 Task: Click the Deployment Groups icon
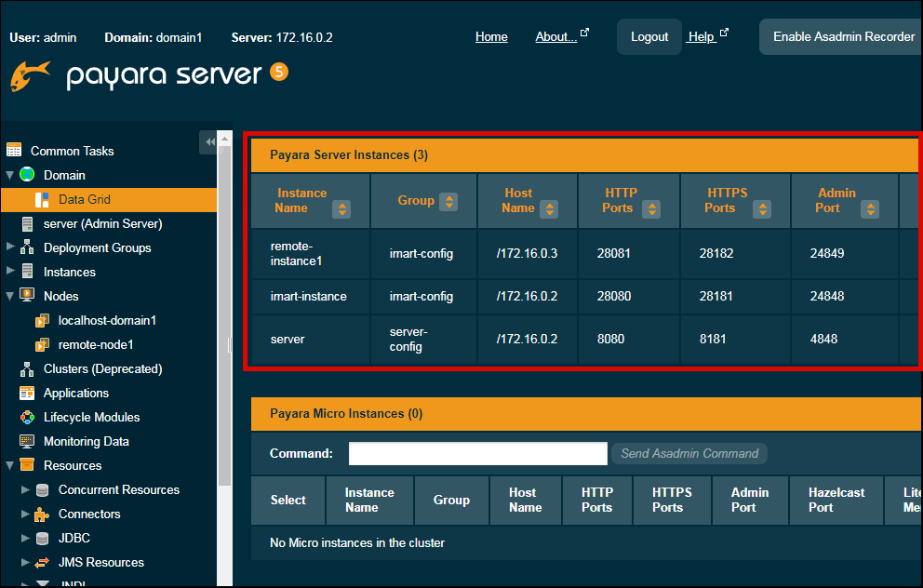27,247
